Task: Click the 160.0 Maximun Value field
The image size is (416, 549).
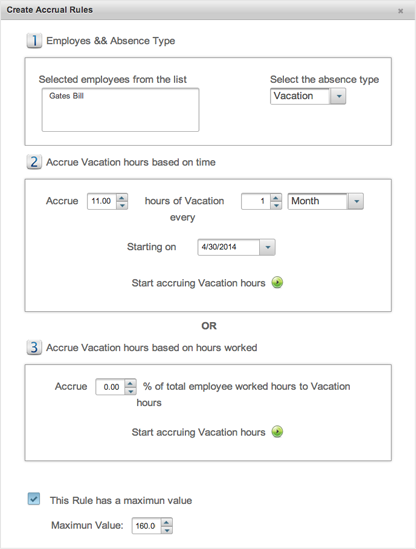Action: (x=146, y=526)
